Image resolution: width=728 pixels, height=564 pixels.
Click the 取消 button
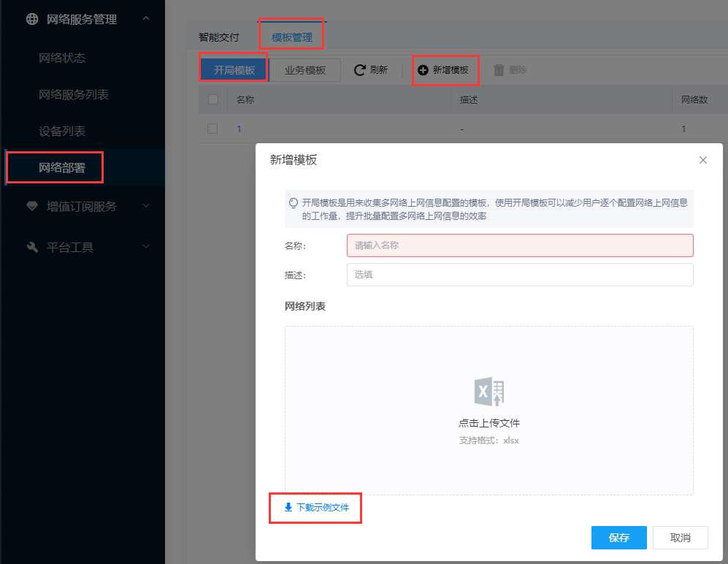click(680, 538)
